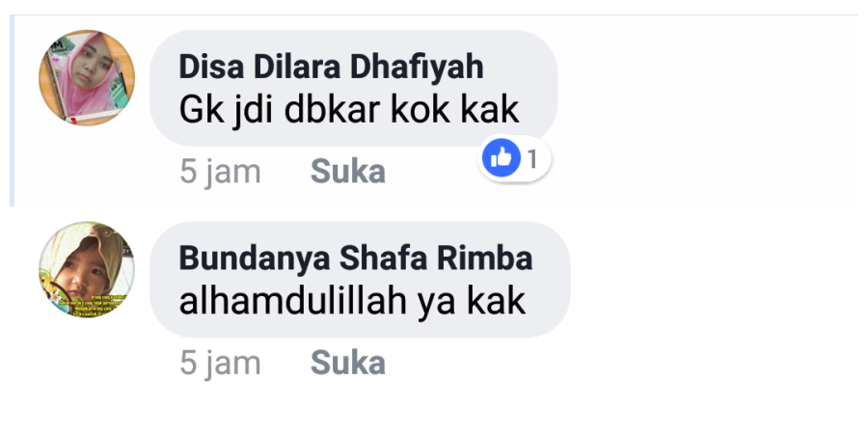Image resolution: width=868 pixels, height=436 pixels.
Task: Click the word "Bundanya" in the second commenter's name
Action: coord(255,259)
